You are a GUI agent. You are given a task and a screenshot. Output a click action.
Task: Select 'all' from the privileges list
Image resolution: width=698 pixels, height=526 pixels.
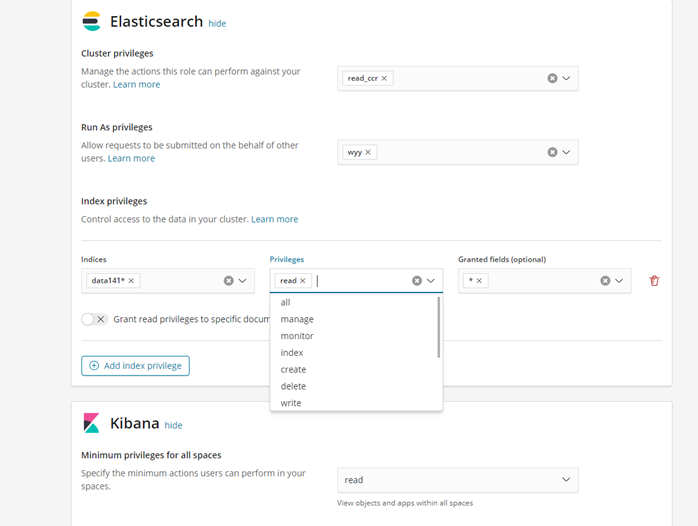pos(356,303)
